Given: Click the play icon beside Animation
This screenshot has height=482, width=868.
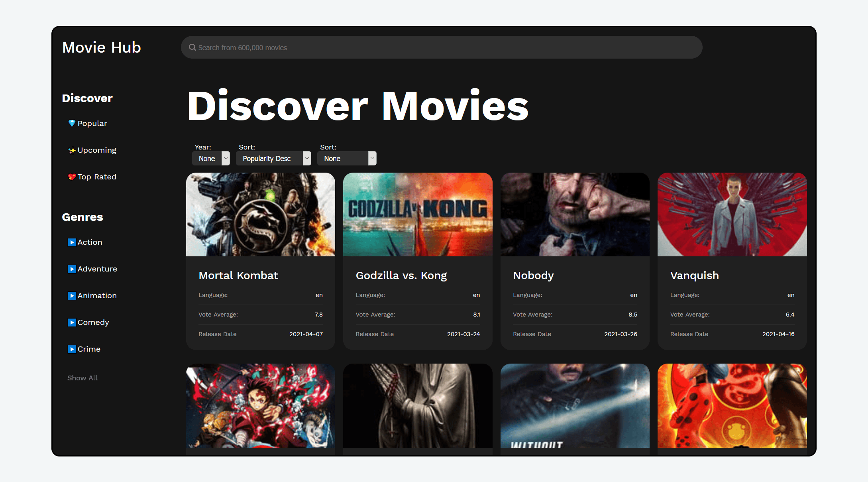Looking at the screenshot, I should tap(72, 296).
